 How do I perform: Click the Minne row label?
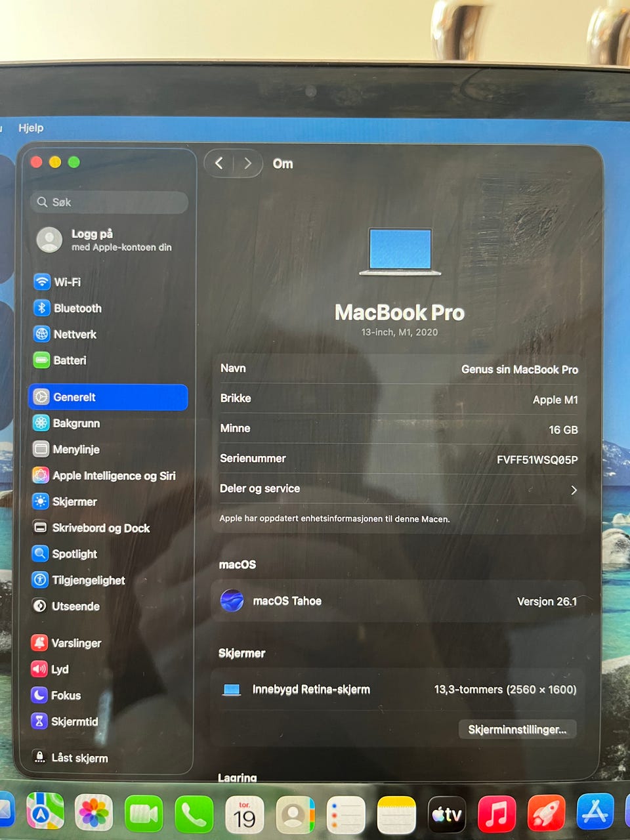235,429
